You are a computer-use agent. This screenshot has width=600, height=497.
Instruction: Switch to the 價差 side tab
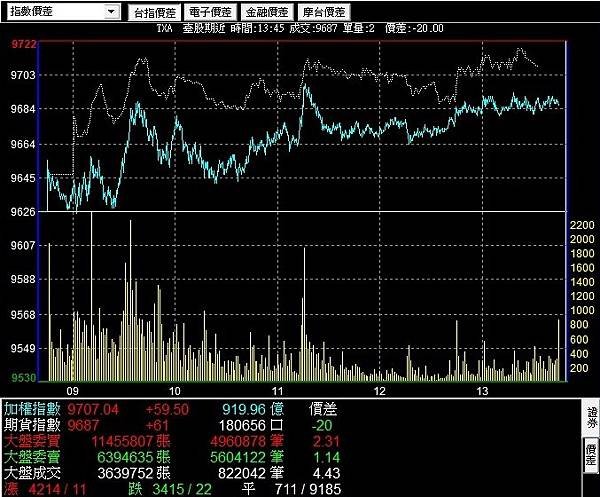pyautogui.click(x=591, y=456)
